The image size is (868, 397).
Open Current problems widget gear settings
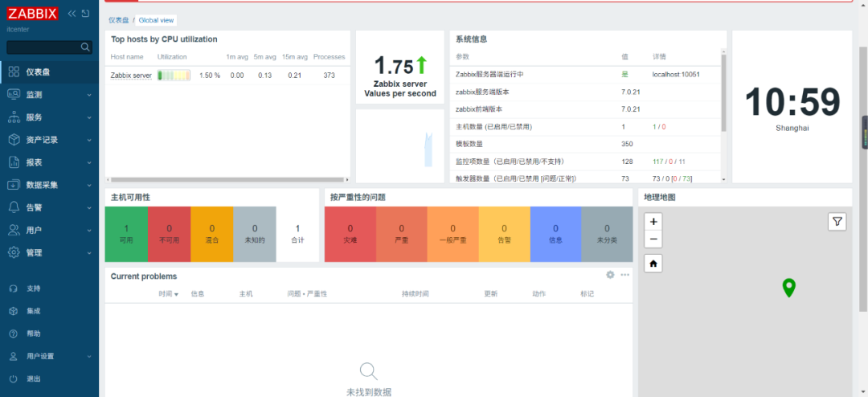(x=610, y=275)
